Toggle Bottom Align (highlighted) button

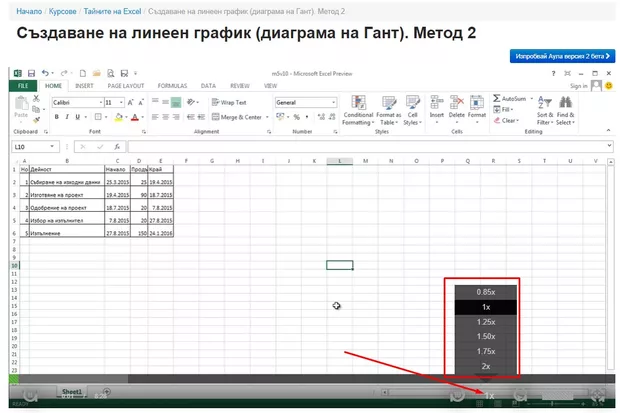pyautogui.click(x=176, y=102)
